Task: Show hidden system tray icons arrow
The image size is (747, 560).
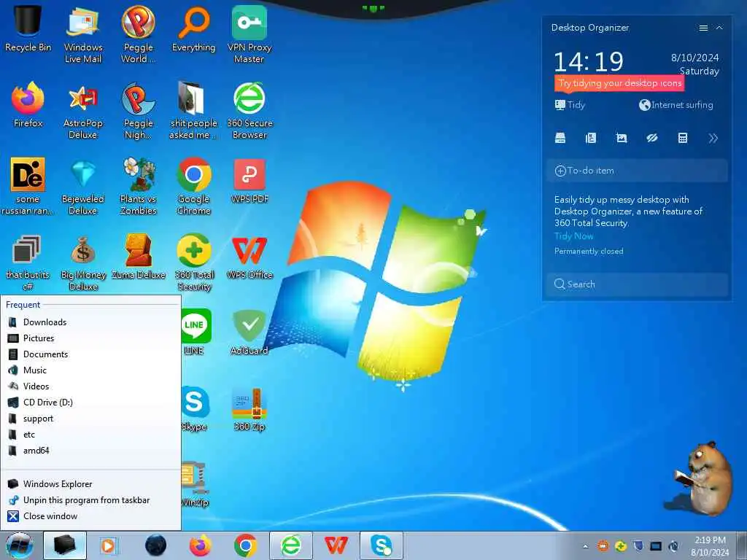Action: 586,546
